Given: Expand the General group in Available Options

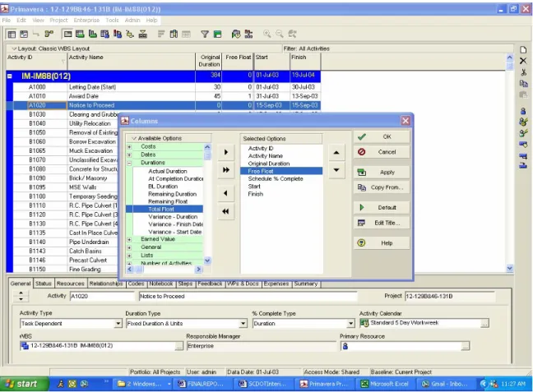Looking at the screenshot, I should (x=129, y=247).
